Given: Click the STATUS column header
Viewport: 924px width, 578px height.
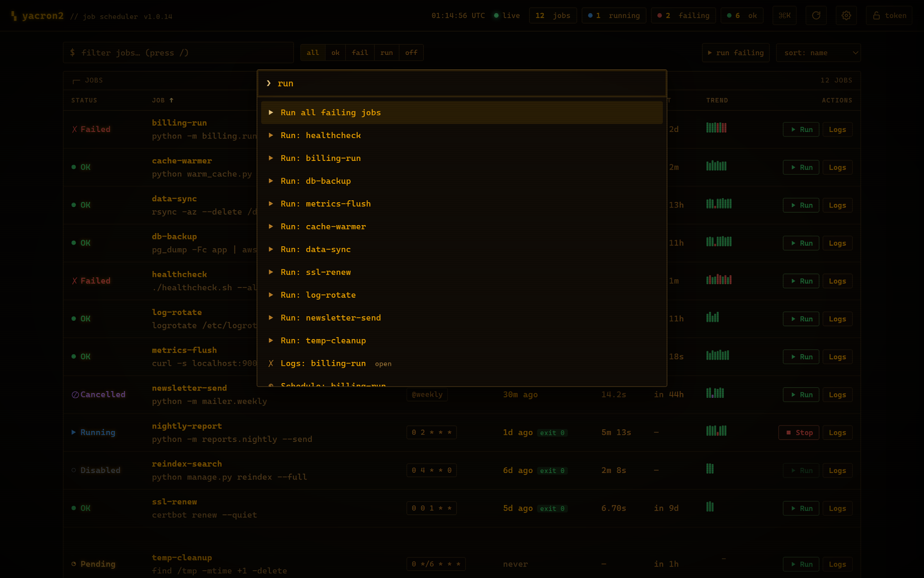Looking at the screenshot, I should 84,100.
